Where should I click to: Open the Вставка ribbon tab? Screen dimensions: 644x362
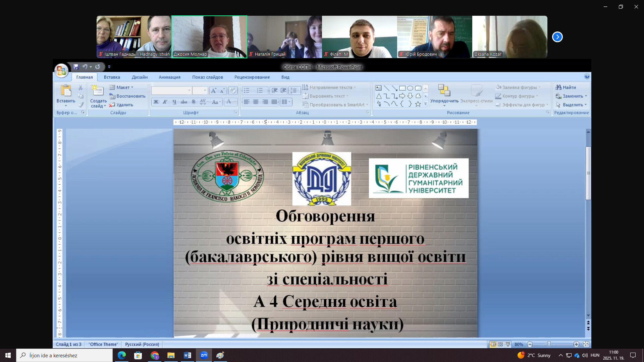tap(112, 77)
